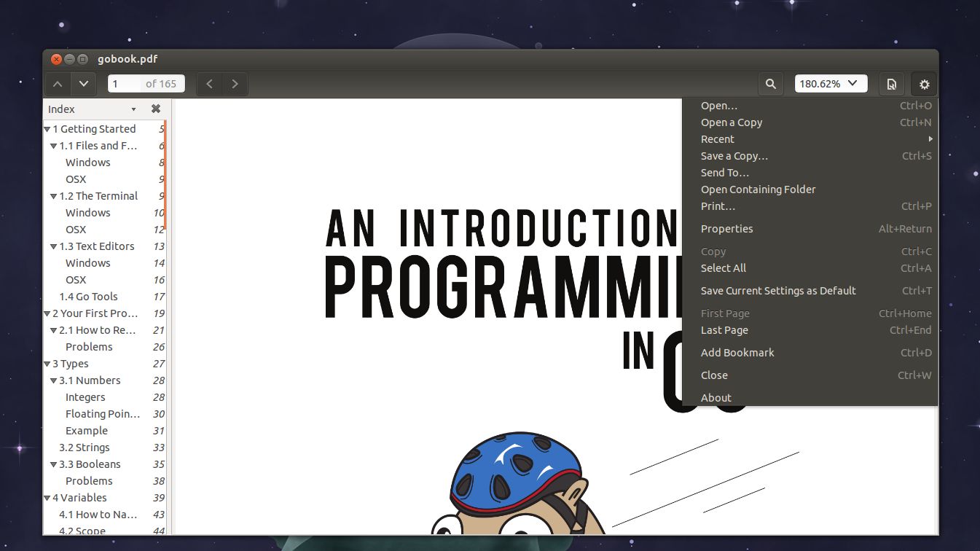Open the Recent submenu
This screenshot has height=551, width=980.
pyautogui.click(x=718, y=139)
